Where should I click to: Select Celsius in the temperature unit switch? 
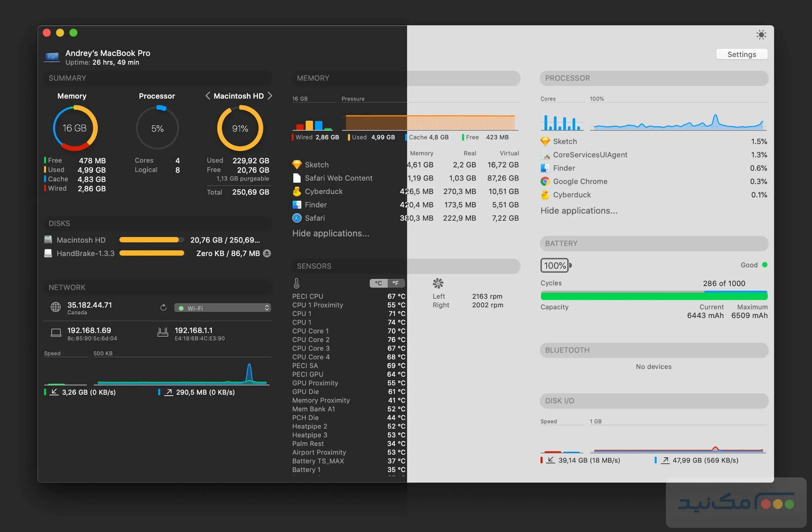[378, 283]
